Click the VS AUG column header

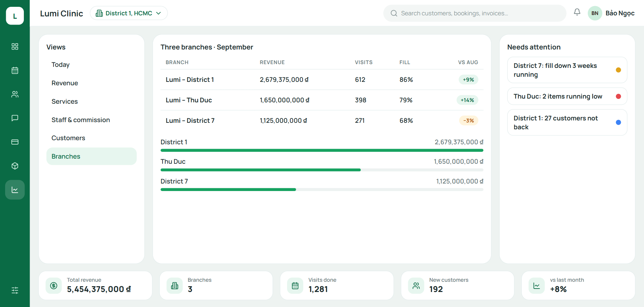coord(468,62)
